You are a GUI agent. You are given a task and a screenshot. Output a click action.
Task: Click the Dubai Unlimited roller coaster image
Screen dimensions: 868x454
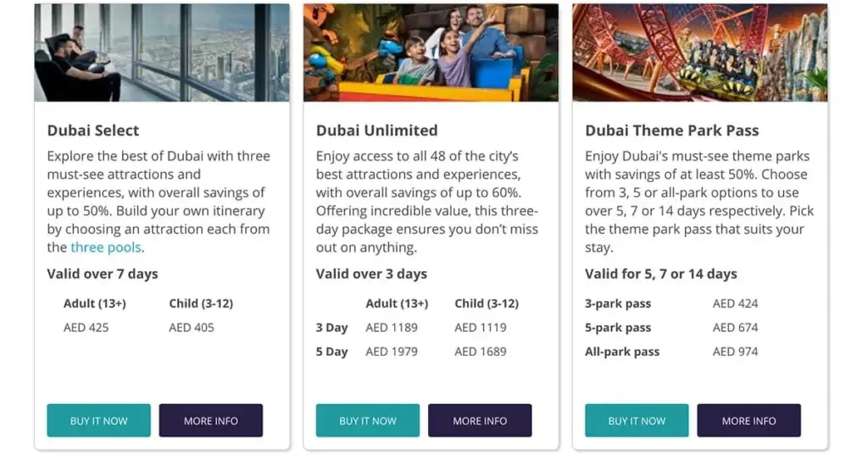pyautogui.click(x=431, y=53)
